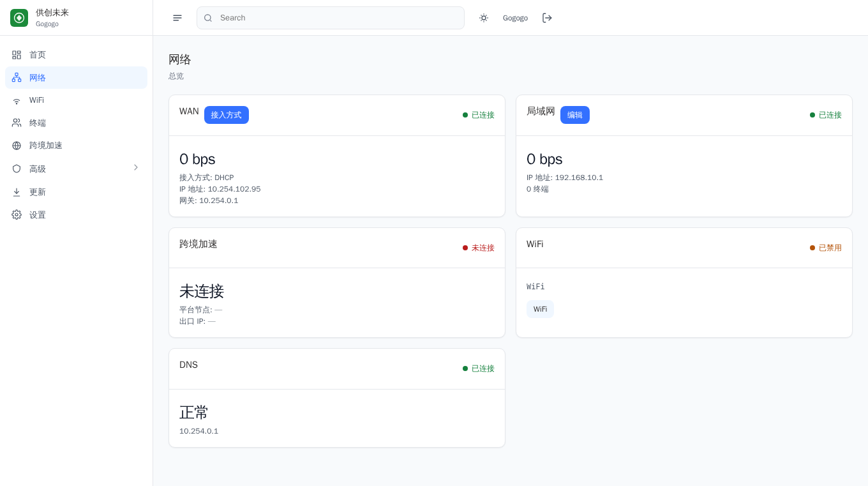
Task: Open 终端 users icon in sidebar
Action: [17, 123]
